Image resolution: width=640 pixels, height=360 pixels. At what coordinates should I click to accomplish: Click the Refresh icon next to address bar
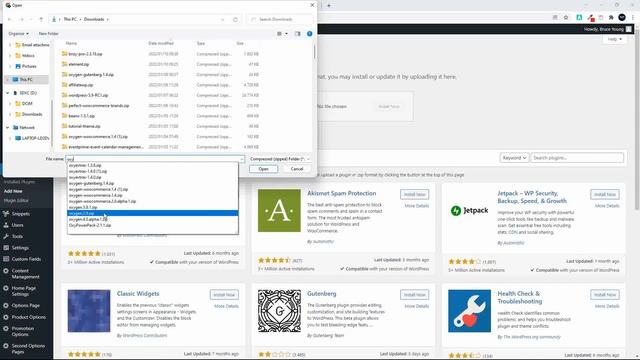click(x=235, y=19)
